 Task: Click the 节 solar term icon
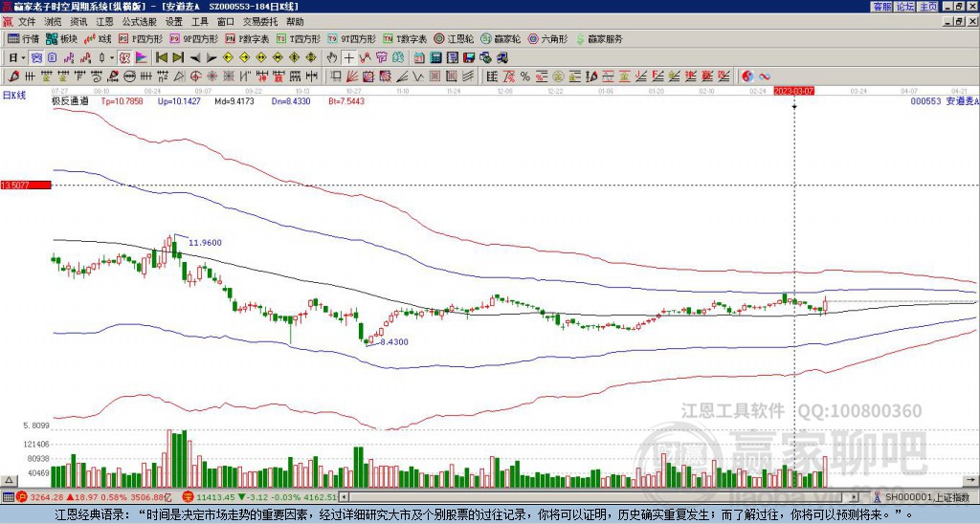coord(381,57)
